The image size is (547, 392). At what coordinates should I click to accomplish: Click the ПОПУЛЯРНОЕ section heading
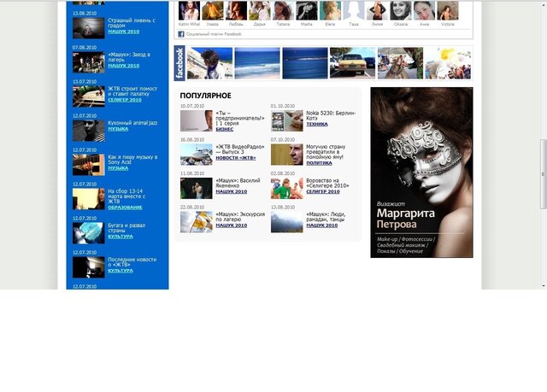pos(205,96)
